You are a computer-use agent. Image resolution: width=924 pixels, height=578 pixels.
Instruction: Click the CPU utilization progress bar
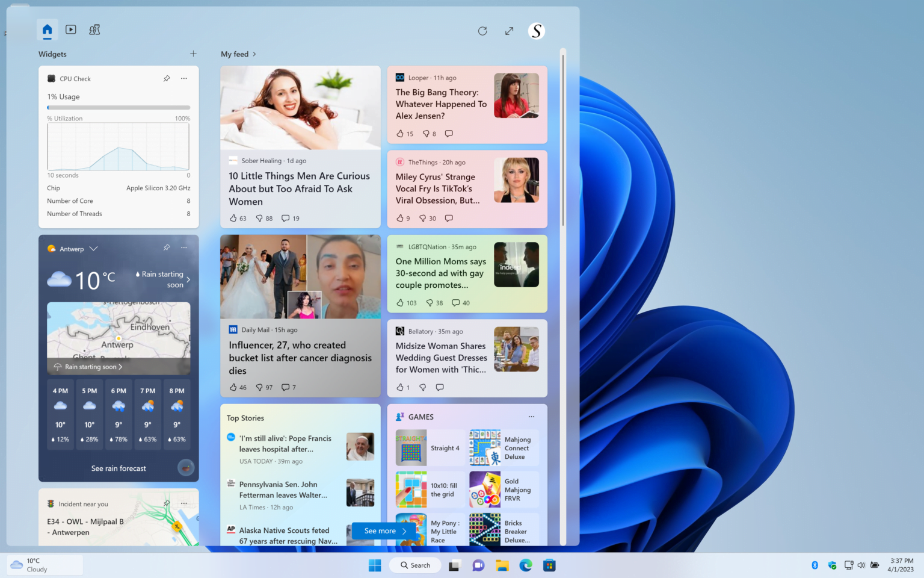pos(118,107)
